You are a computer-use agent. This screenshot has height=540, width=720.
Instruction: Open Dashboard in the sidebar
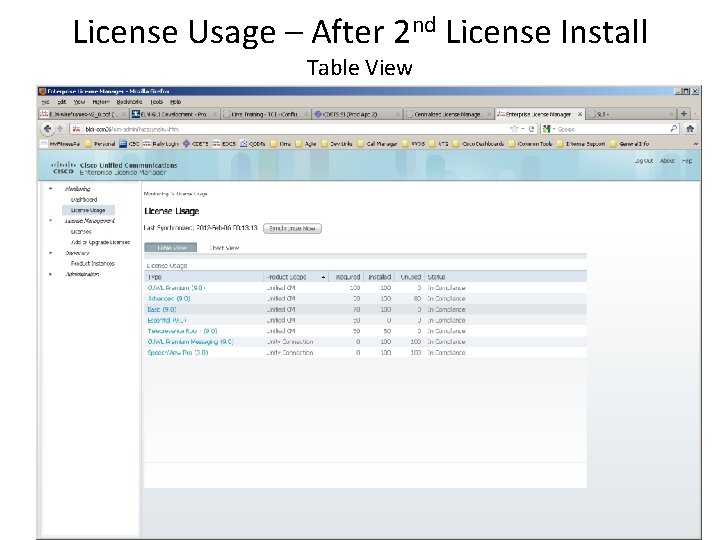pyautogui.click(x=84, y=200)
